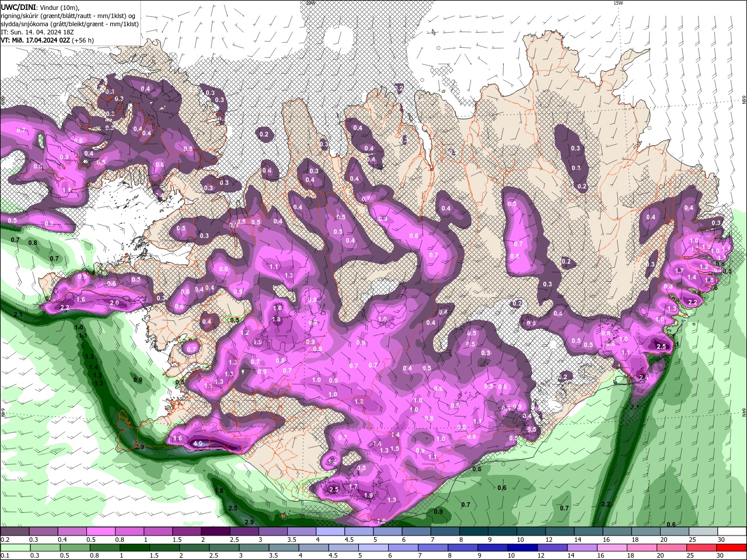This screenshot has width=747, height=560.
Task: Click the 'IT: Sun. 14. 04. 2024 18Z' line
Action: click(39, 32)
